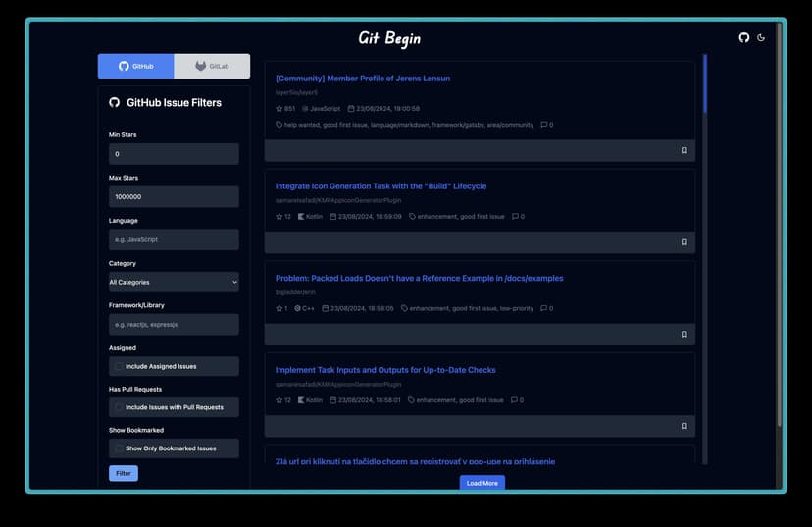This screenshot has height=527, width=812.
Task: Click the GitHub logo beside GitHub Issue Filters
Action: [x=114, y=102]
